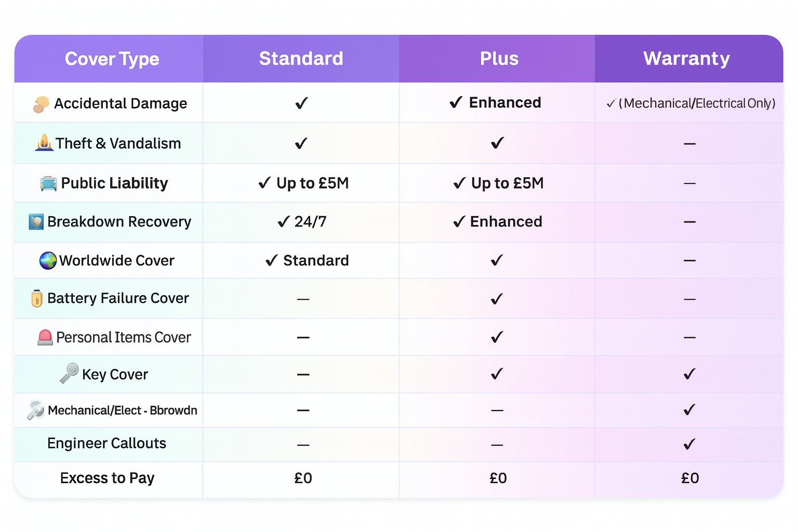
Task: Click Warranty checkmark for Key Cover
Action: [x=689, y=374]
